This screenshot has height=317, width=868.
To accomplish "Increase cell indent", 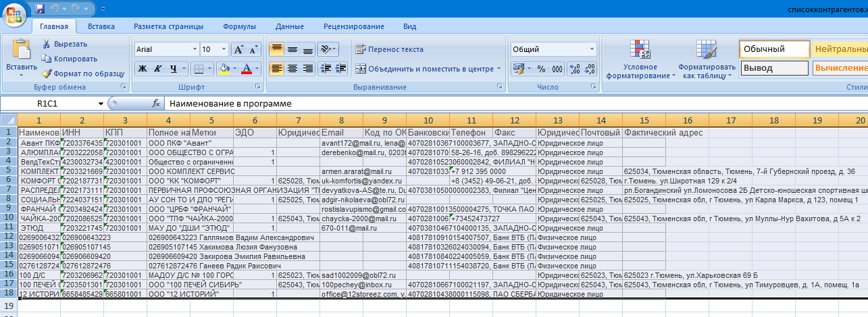I will click(x=339, y=68).
